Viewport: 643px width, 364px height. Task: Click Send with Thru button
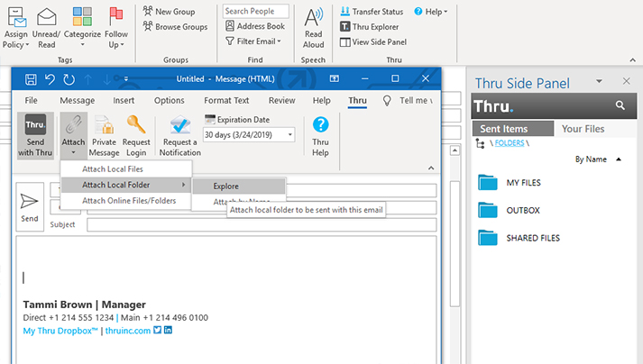coord(35,136)
